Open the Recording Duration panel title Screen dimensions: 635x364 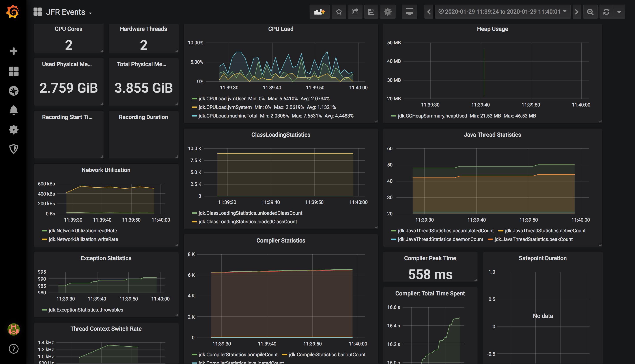coord(143,117)
